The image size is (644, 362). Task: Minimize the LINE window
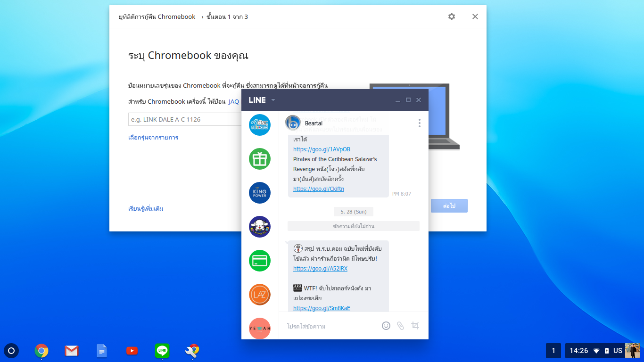398,100
